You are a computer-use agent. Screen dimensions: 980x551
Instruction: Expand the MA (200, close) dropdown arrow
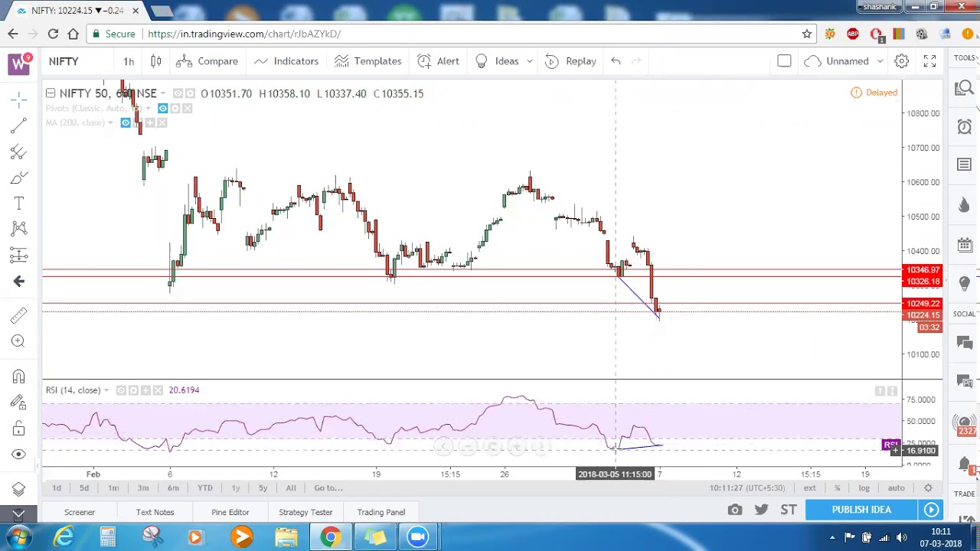pos(110,123)
